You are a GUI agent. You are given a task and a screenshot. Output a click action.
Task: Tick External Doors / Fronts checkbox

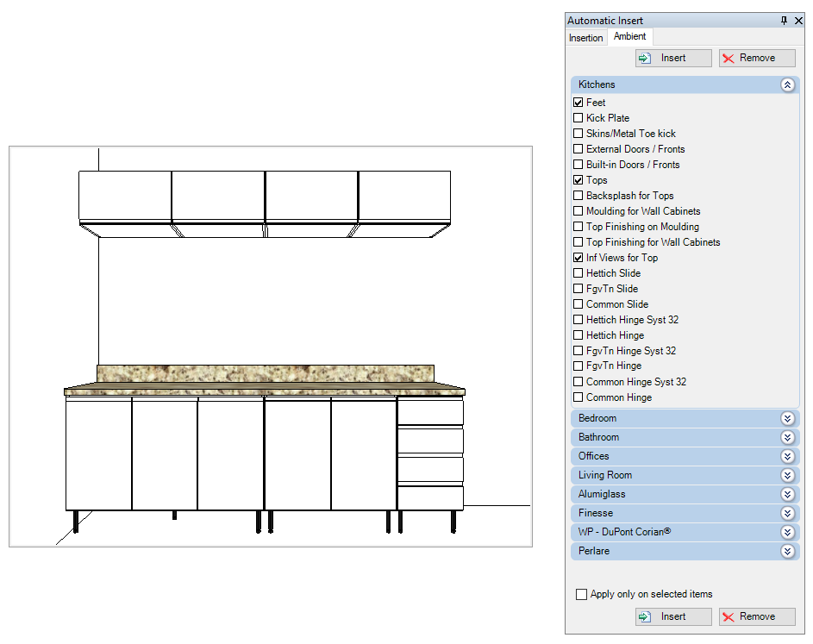click(x=578, y=149)
